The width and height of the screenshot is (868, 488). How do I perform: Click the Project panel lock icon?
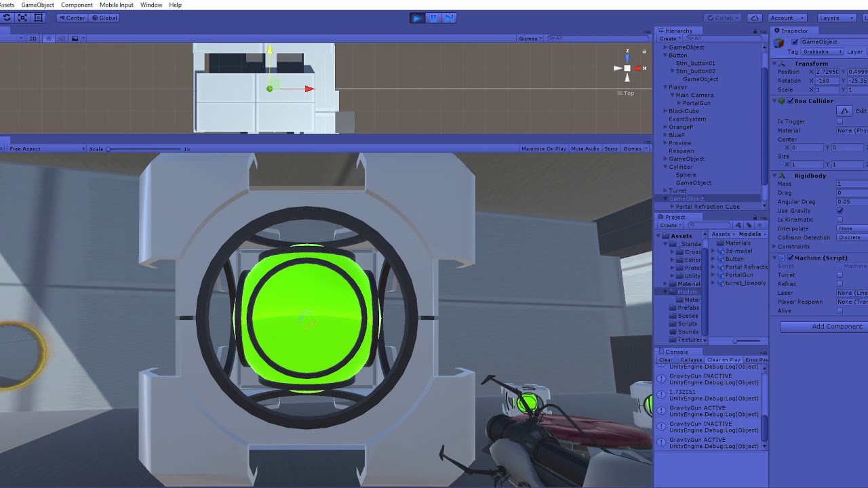(x=755, y=217)
